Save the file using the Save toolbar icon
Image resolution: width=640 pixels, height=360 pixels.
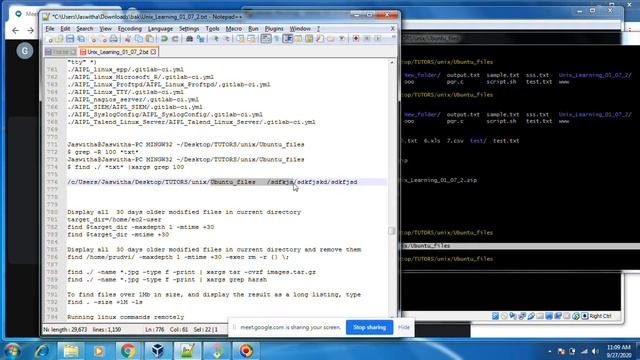coord(70,39)
